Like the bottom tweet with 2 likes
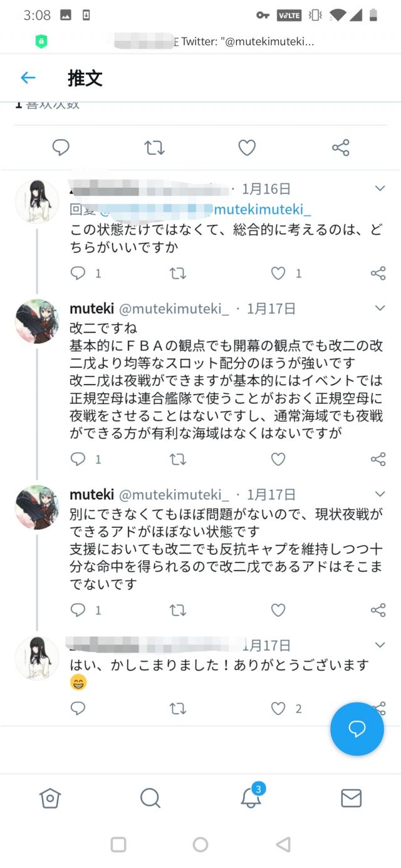The height and width of the screenshot is (868, 401). [x=278, y=708]
